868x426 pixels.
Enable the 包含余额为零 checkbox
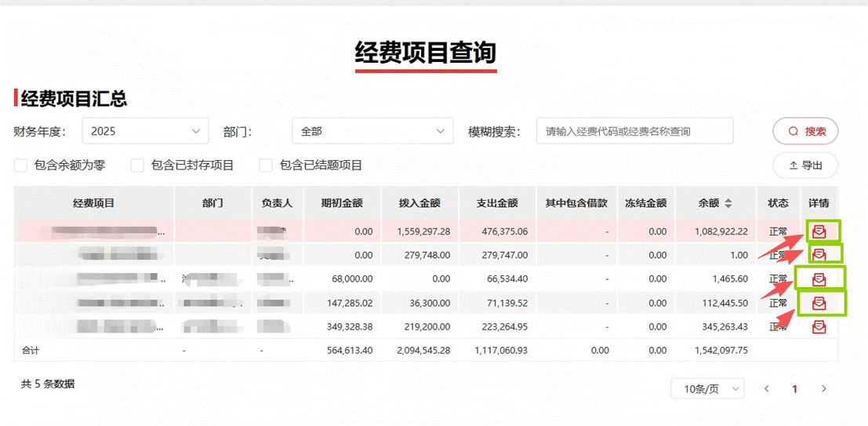(21, 166)
